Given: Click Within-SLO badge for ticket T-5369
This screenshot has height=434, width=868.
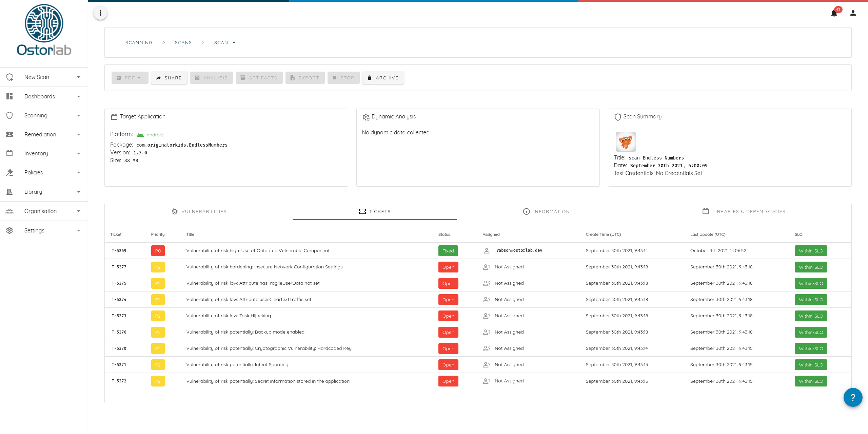Looking at the screenshot, I should [x=811, y=251].
